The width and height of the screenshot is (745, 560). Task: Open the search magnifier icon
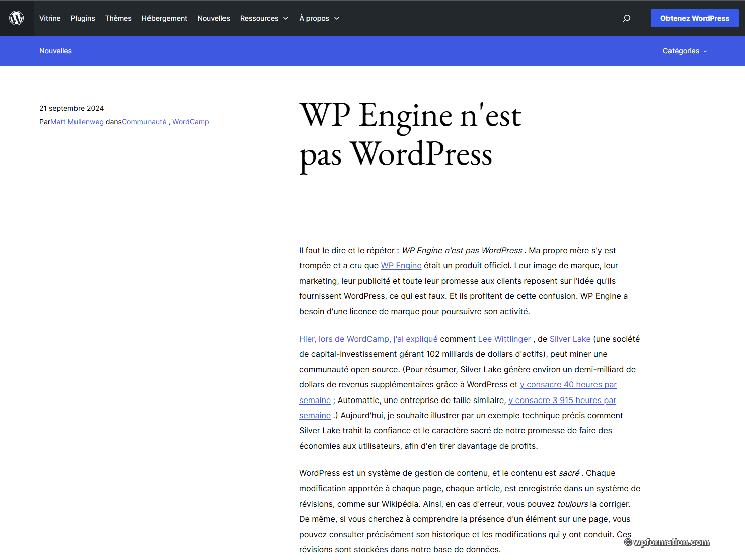627,18
